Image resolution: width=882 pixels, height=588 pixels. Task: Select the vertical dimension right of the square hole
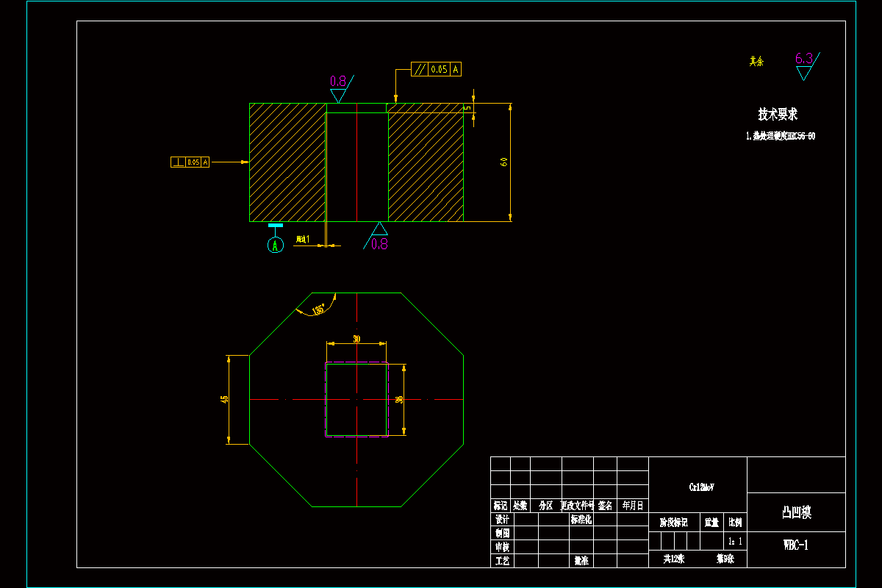(399, 399)
